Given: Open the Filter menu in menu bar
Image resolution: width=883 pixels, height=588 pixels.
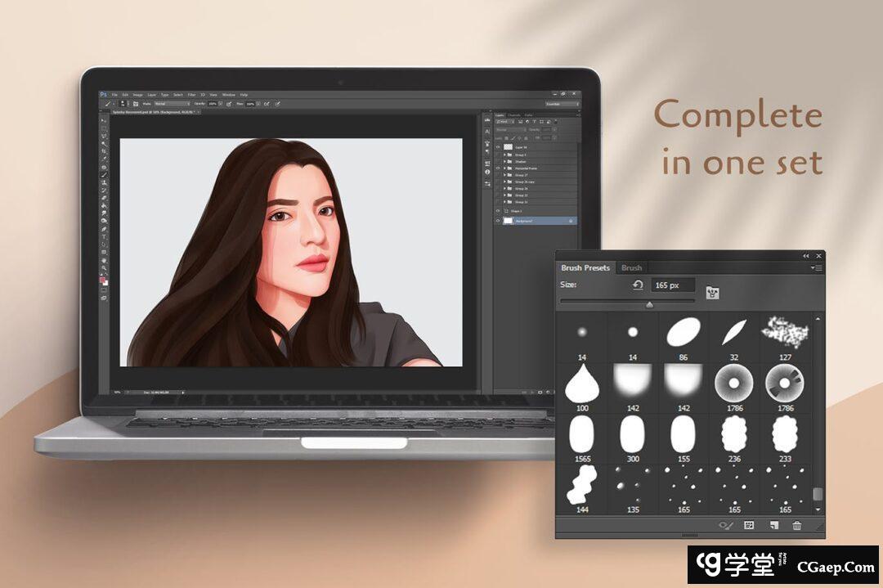Looking at the screenshot, I should coord(191,95).
